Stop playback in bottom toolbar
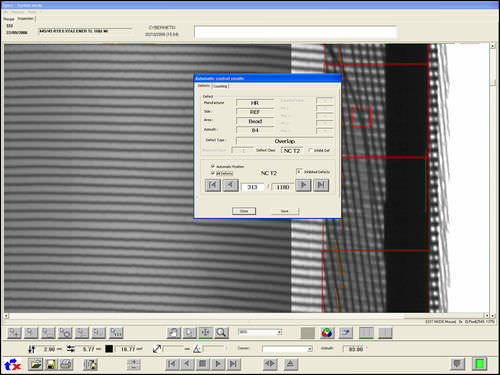 (x=202, y=364)
